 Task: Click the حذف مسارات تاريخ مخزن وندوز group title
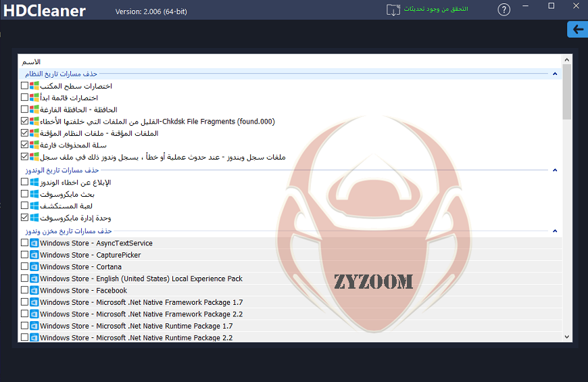click(68, 231)
